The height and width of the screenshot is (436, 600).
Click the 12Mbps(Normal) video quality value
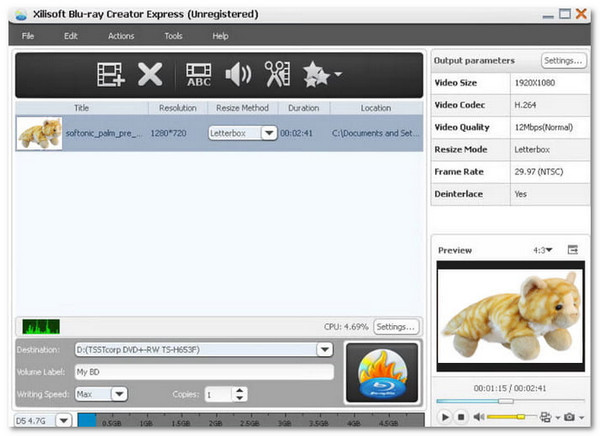[544, 127]
